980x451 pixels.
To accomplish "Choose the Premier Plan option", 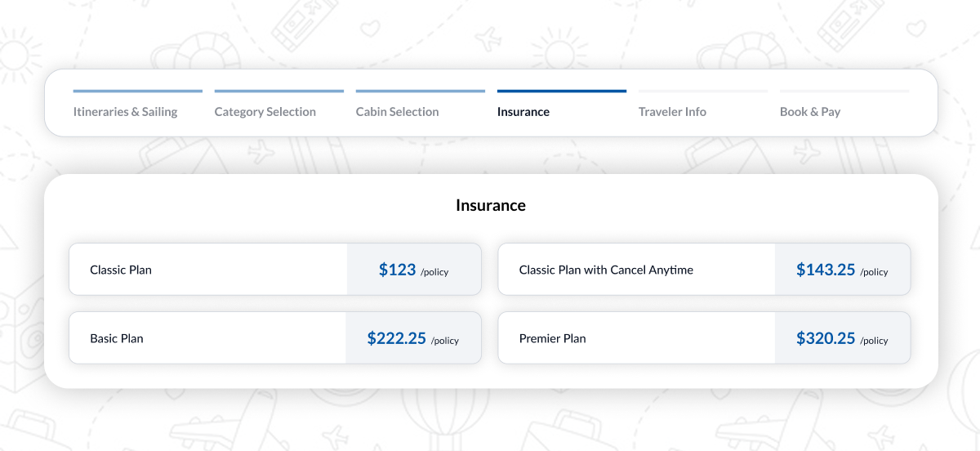I will [552, 338].
